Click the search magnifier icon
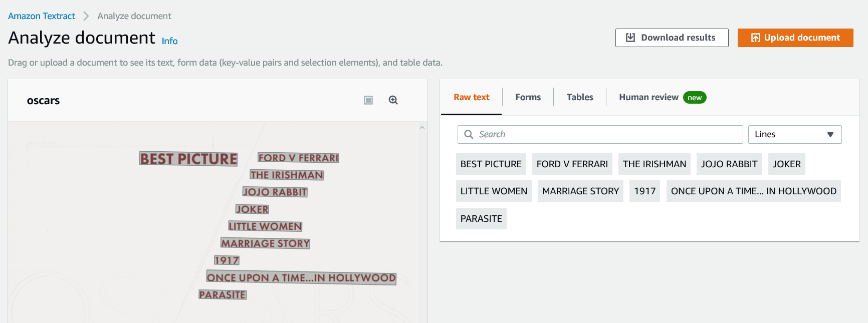The width and height of the screenshot is (868, 323). pos(469,134)
